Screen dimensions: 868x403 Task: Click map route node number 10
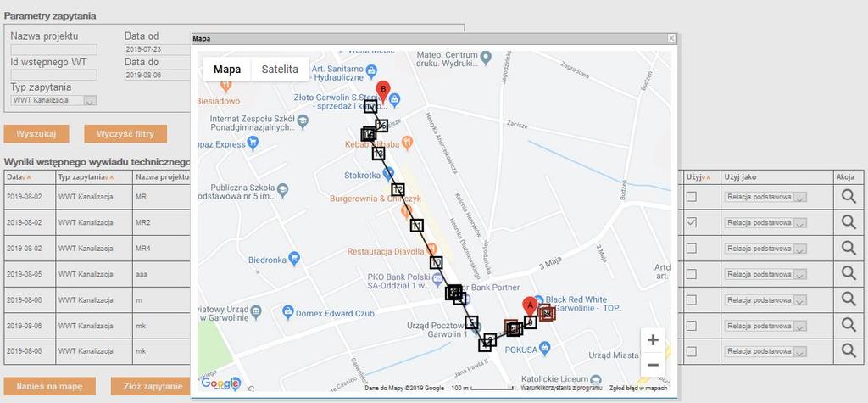click(x=437, y=263)
